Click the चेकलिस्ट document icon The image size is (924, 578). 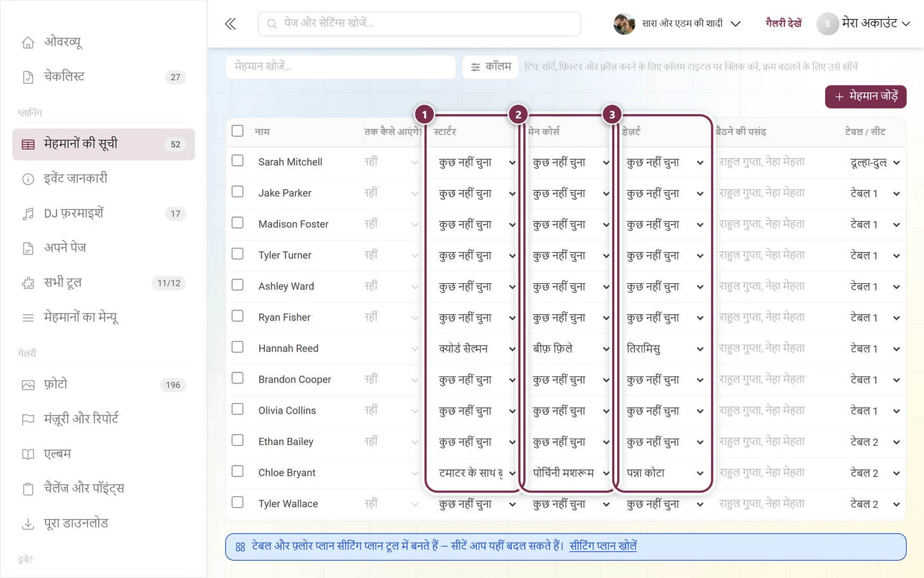(28, 77)
